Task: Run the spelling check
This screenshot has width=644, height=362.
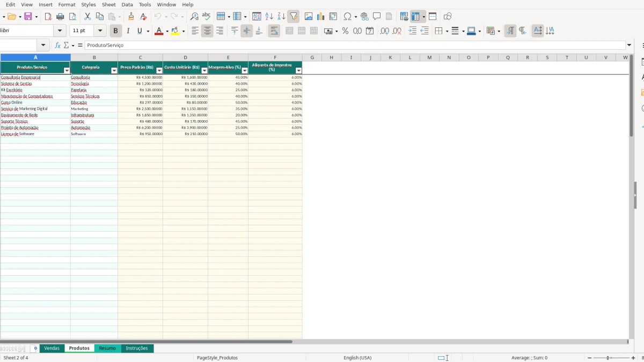Action: point(206,17)
